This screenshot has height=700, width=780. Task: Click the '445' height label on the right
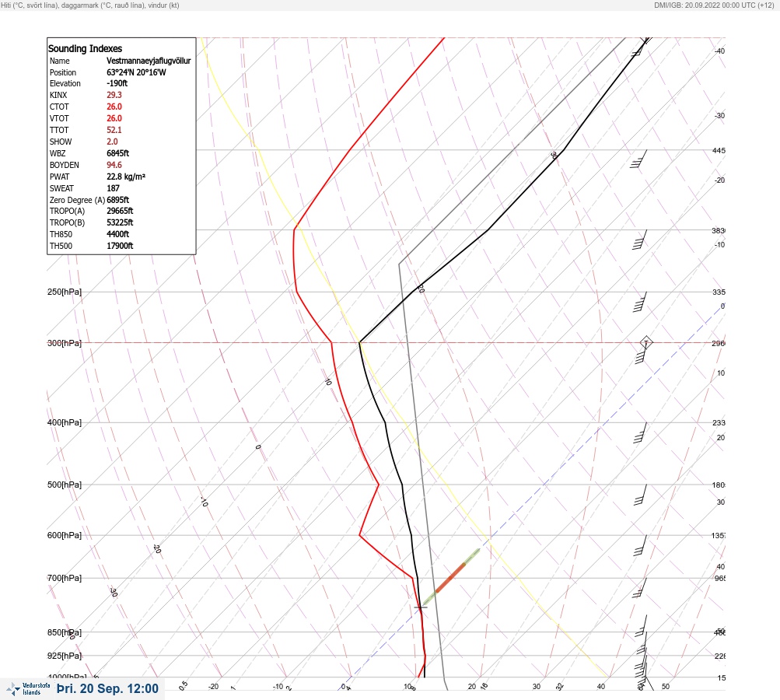[719, 150]
